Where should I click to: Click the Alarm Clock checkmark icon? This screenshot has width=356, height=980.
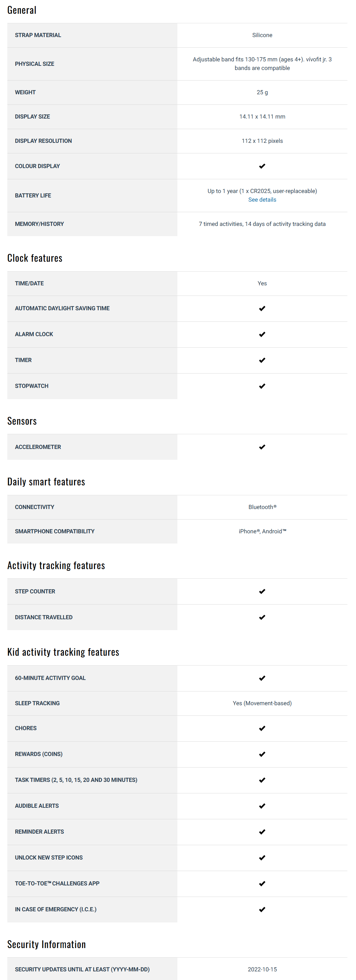(262, 335)
